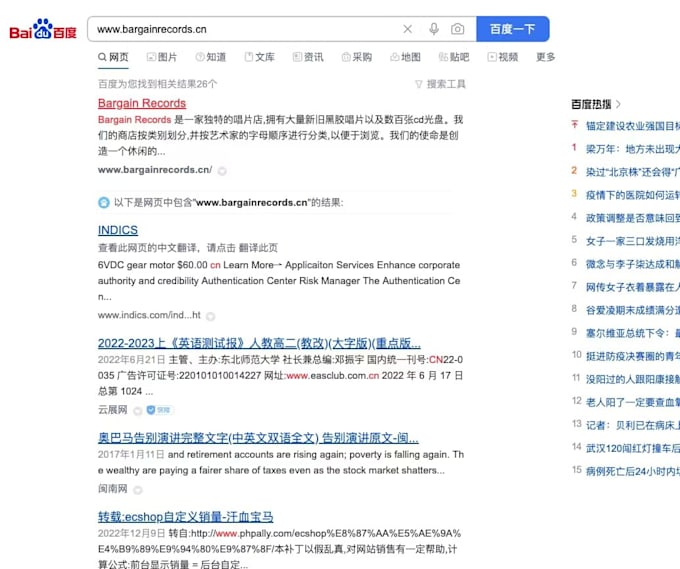Open hot search item 政策调整是否意味

tap(633, 218)
